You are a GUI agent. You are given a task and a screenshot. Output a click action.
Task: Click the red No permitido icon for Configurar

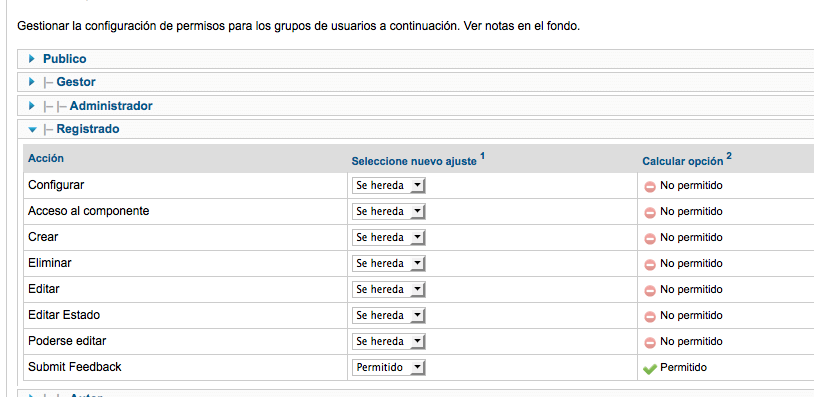tap(649, 186)
